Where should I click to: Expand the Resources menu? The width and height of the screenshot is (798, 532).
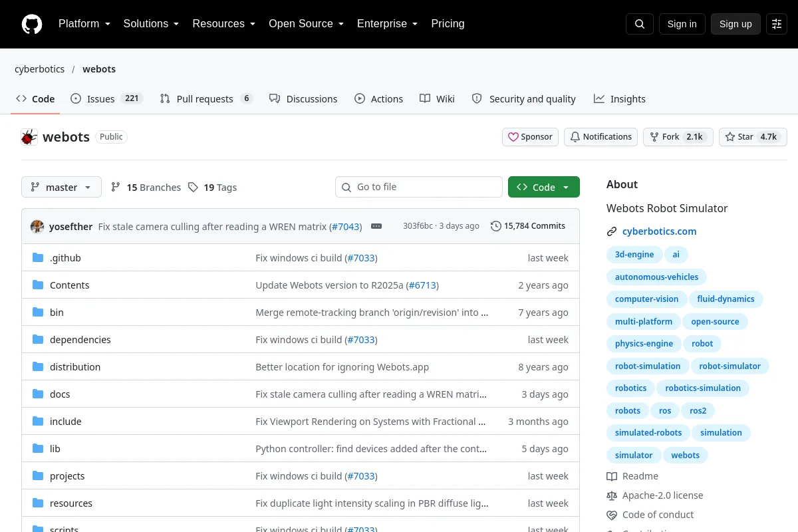(224, 24)
